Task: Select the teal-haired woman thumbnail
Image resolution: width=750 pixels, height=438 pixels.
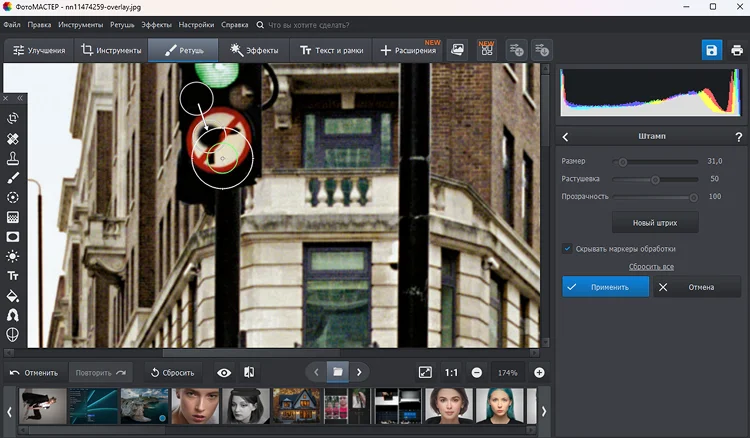Action: pos(499,406)
